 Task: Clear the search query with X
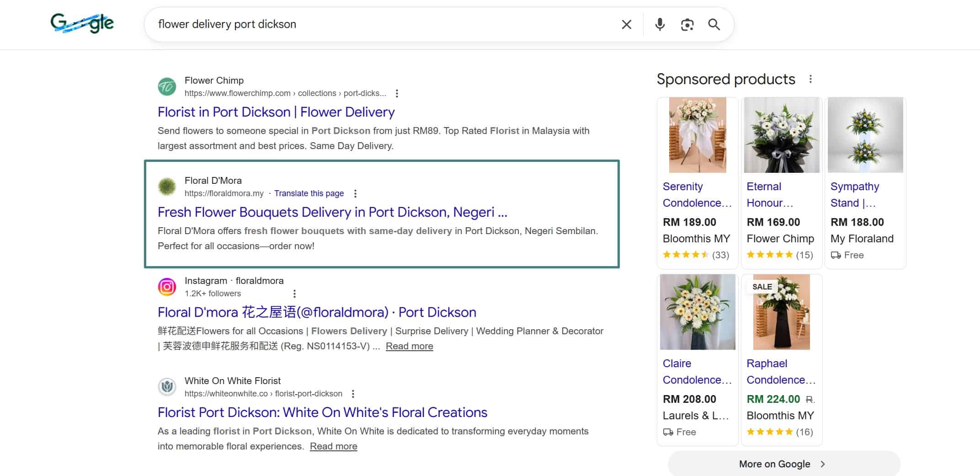pyautogui.click(x=626, y=24)
